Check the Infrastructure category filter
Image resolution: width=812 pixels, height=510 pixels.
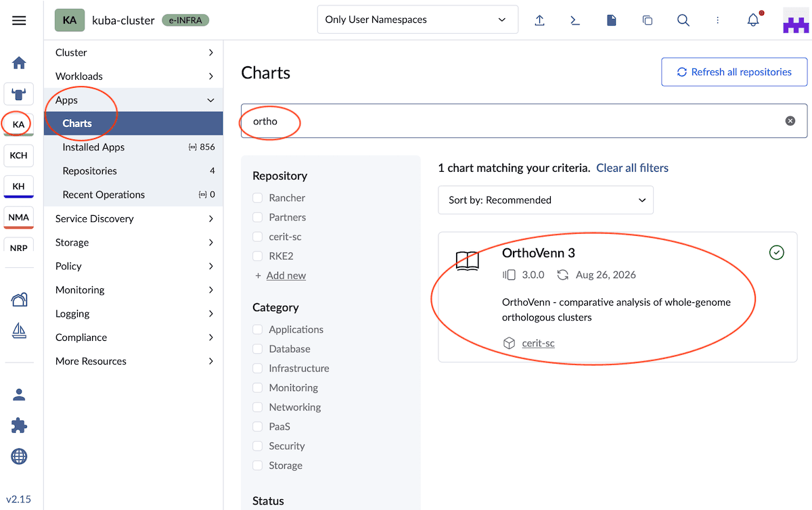click(257, 369)
